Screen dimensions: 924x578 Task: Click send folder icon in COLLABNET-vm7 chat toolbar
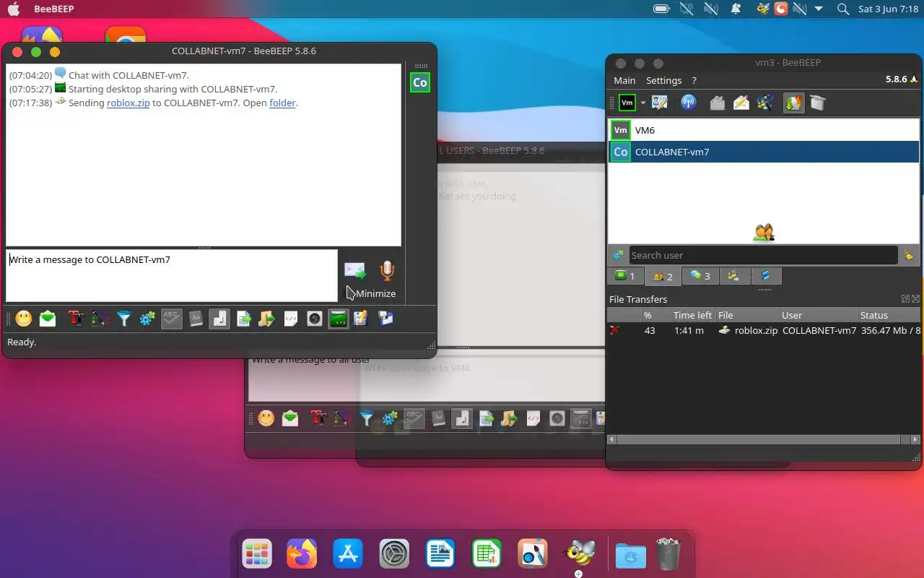point(267,319)
